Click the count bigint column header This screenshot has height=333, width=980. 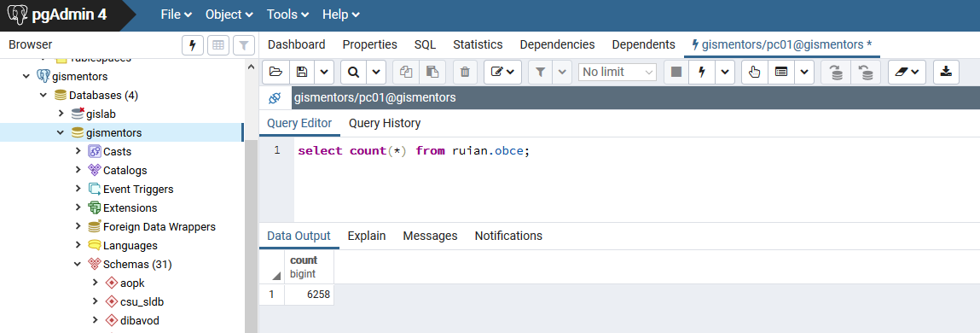coord(309,266)
